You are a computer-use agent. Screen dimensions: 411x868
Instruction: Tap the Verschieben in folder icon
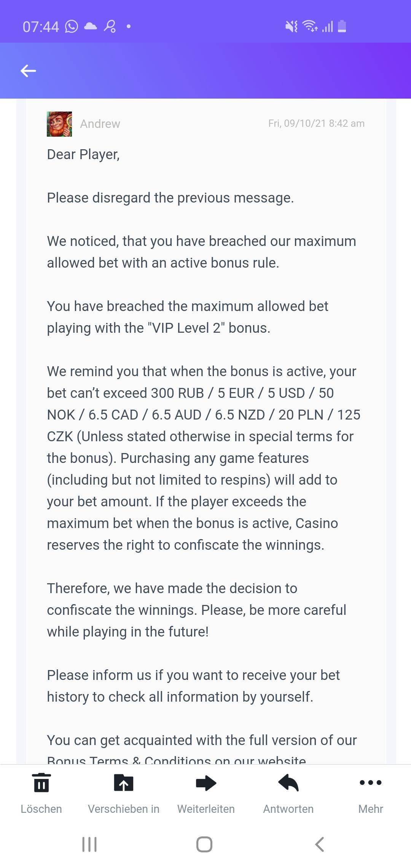[124, 783]
